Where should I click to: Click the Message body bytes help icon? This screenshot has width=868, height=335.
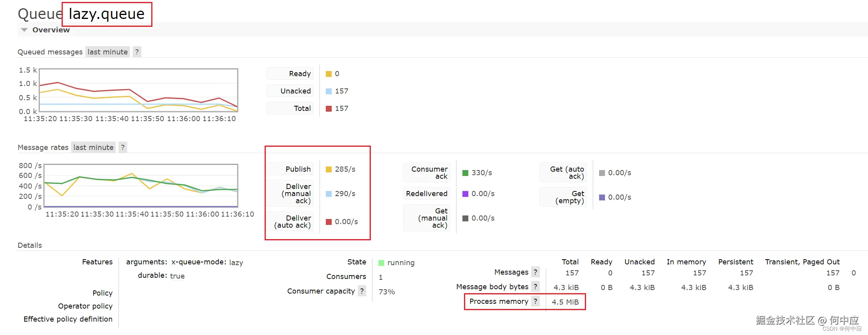[x=535, y=287]
